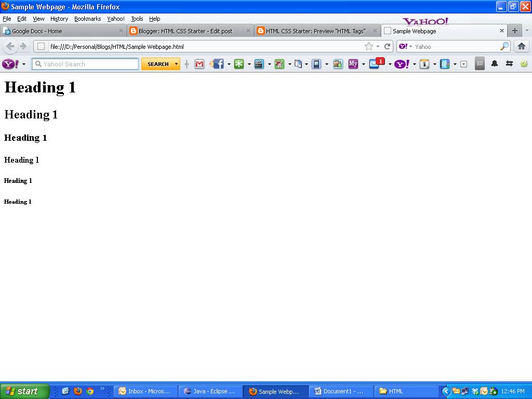Image resolution: width=532 pixels, height=399 pixels.
Task: Open the MySpace toolbar shortcut
Action: pyautogui.click(x=354, y=64)
